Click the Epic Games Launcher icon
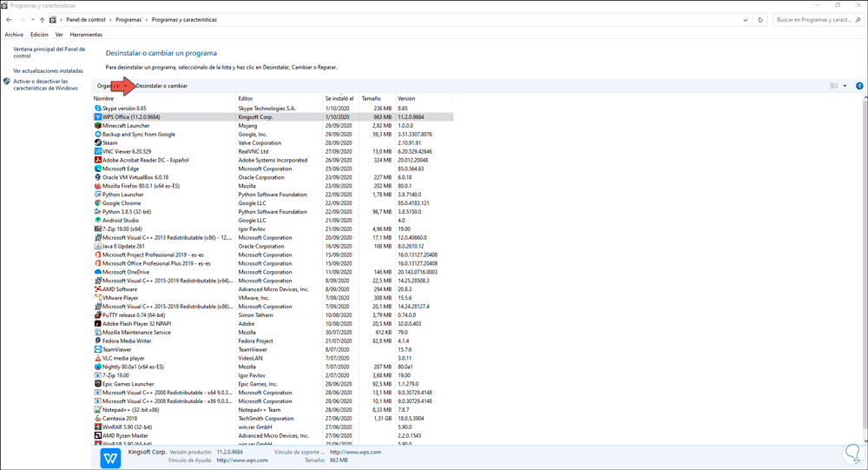 (x=98, y=384)
